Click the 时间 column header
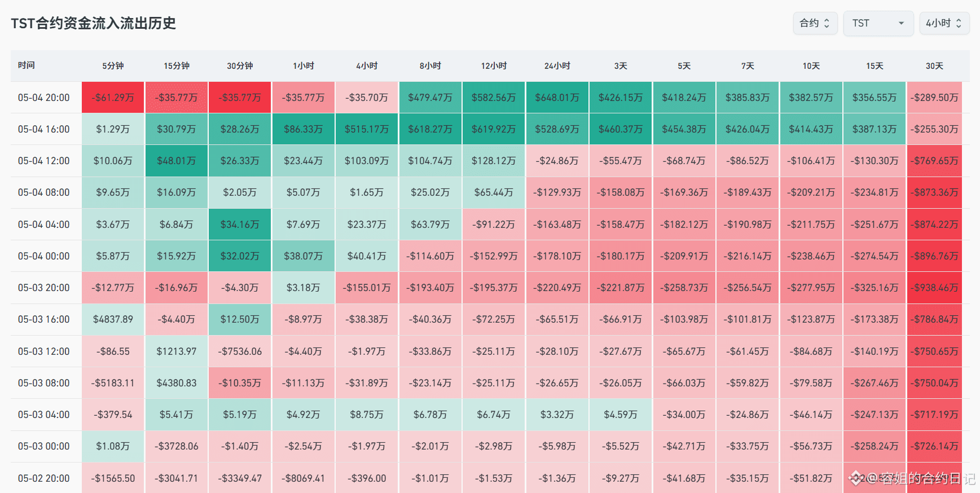Viewport: 980px width, 493px height. coord(27,65)
